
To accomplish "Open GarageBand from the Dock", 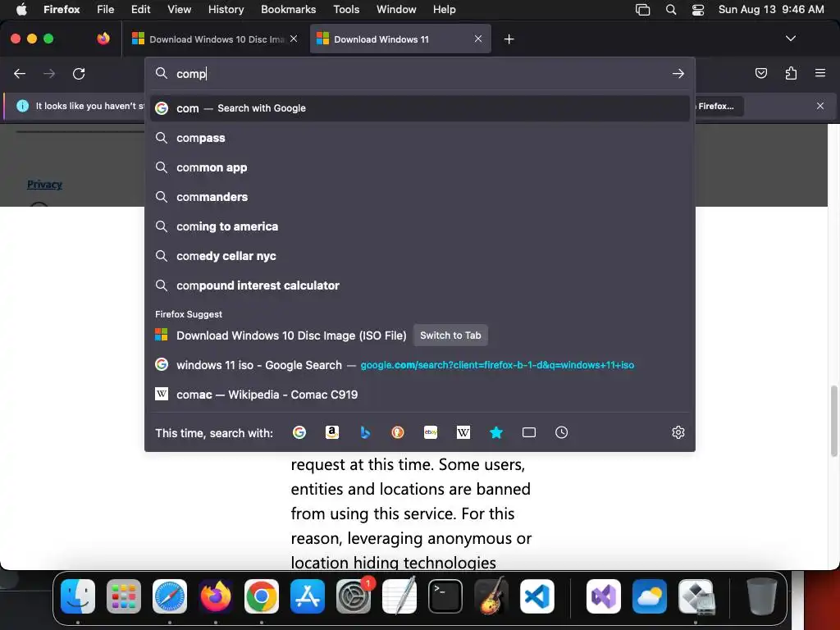I will pyautogui.click(x=491, y=596).
